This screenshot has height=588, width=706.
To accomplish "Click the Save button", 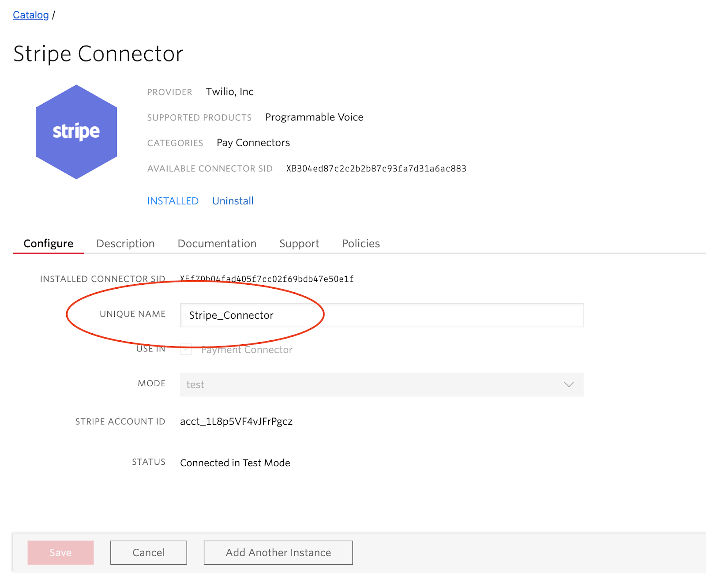I will [60, 553].
